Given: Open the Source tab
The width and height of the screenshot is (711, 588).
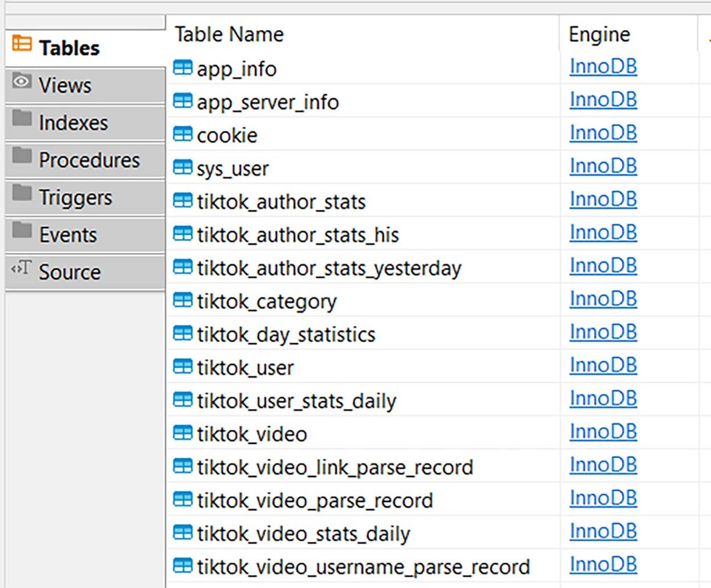Looking at the screenshot, I should coord(69,272).
